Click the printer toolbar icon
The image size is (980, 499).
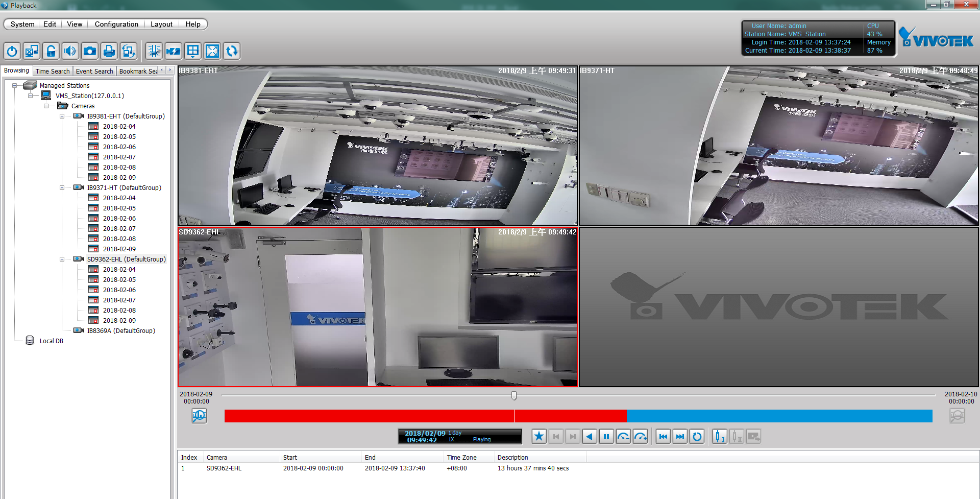point(109,51)
